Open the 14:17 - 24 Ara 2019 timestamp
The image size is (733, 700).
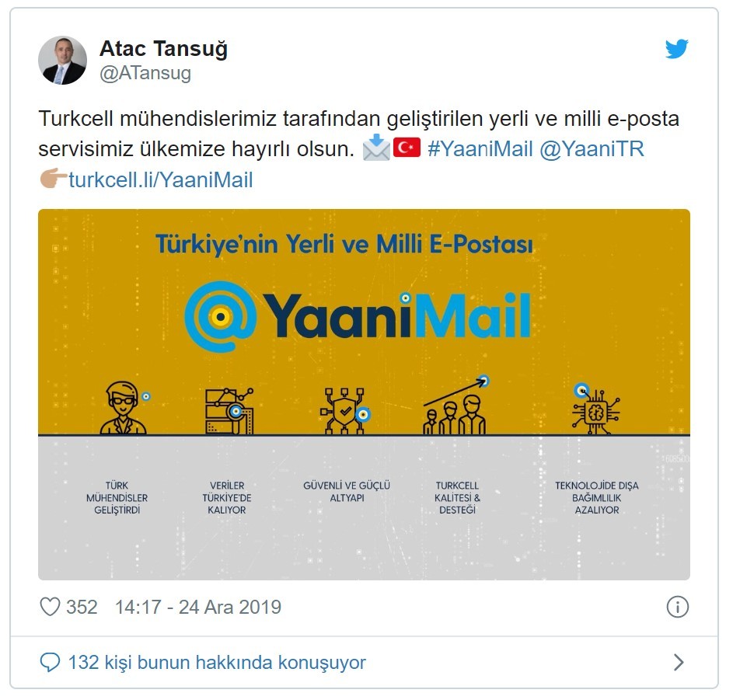pos(198,607)
